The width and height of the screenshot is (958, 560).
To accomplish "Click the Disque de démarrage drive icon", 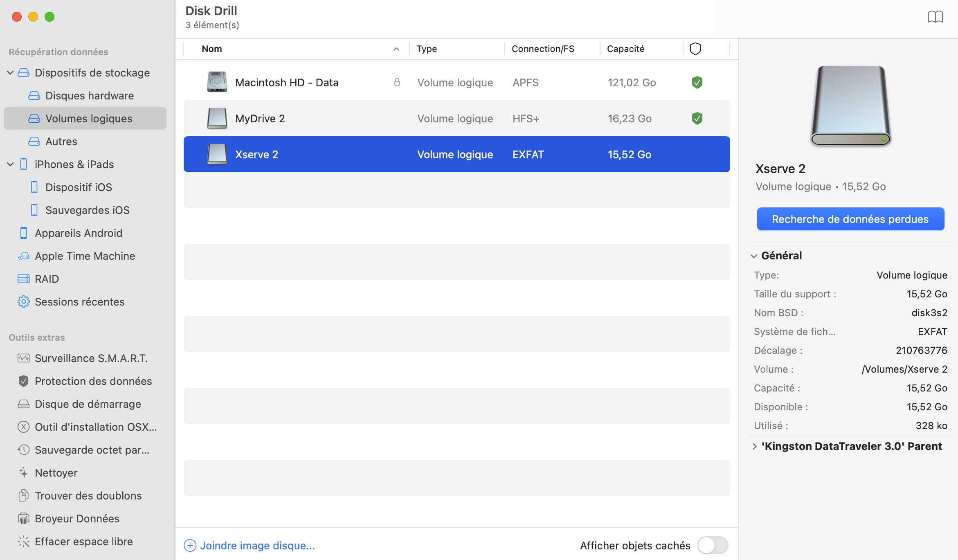I will [24, 404].
